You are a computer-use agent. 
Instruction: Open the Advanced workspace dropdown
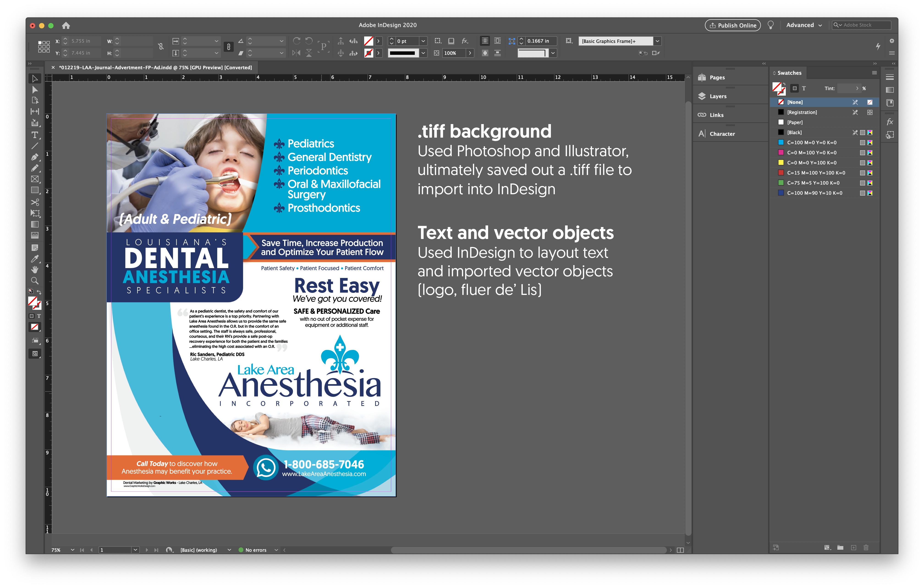pyautogui.click(x=804, y=25)
